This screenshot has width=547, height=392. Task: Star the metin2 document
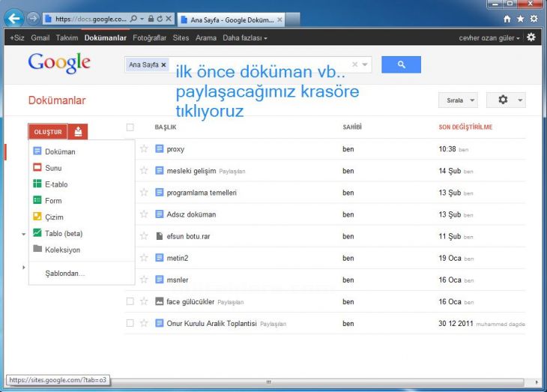(x=144, y=258)
